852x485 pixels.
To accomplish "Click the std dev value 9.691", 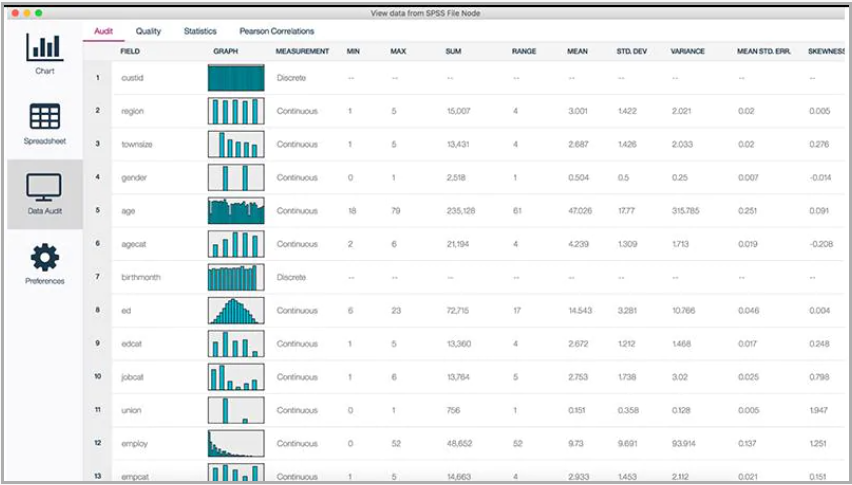I will point(628,443).
